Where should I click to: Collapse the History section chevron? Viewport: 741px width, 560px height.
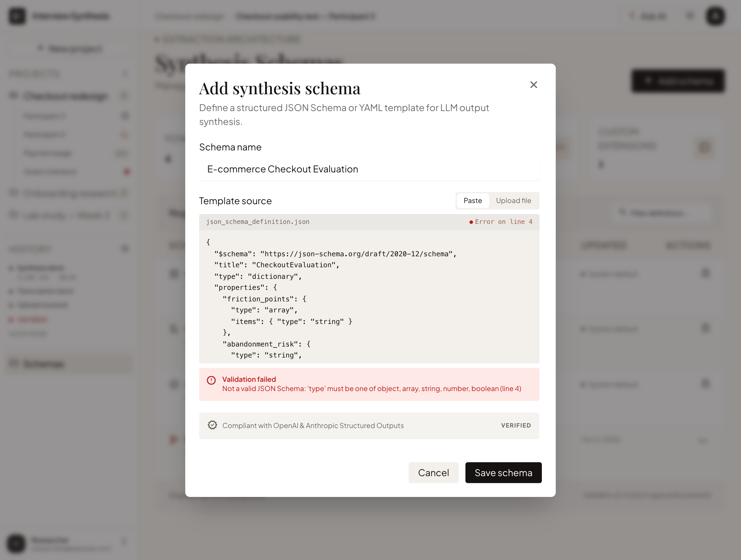[125, 249]
